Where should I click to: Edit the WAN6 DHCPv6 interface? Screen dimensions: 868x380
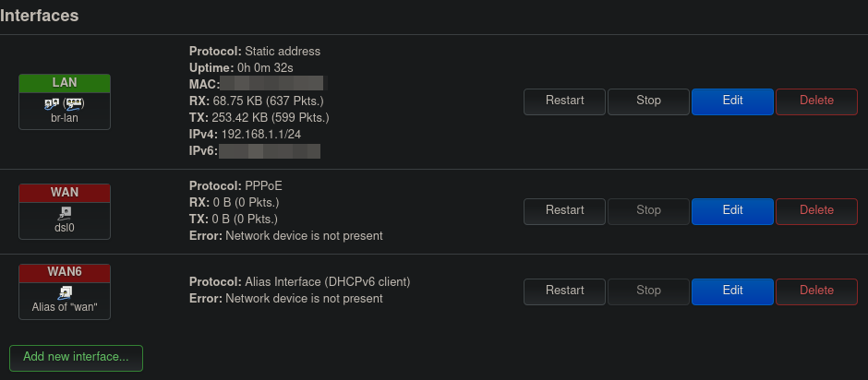click(x=732, y=291)
